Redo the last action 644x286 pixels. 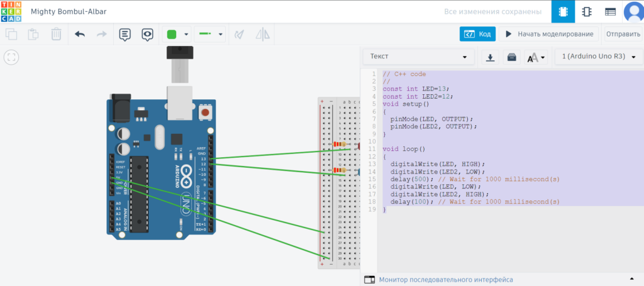(101, 34)
